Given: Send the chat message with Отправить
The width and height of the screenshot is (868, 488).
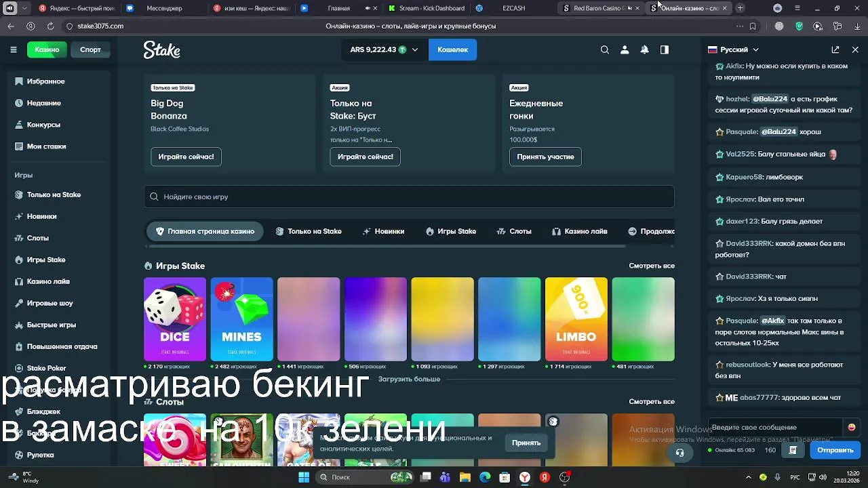Looking at the screenshot, I should tap(835, 450).
